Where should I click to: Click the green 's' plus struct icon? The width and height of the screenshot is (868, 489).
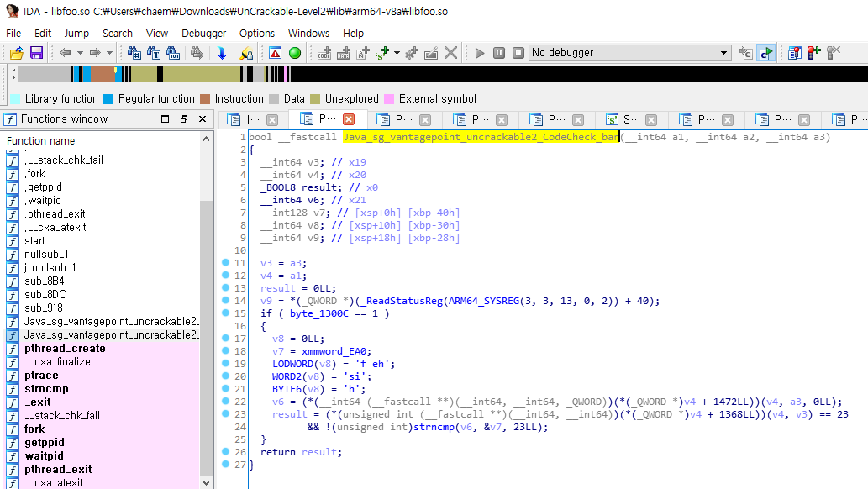pos(382,53)
